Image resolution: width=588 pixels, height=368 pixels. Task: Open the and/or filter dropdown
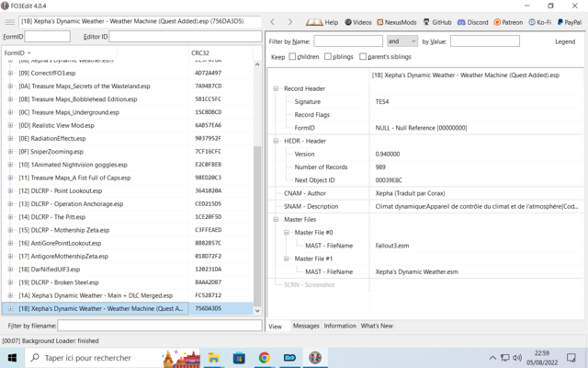pyautogui.click(x=402, y=41)
